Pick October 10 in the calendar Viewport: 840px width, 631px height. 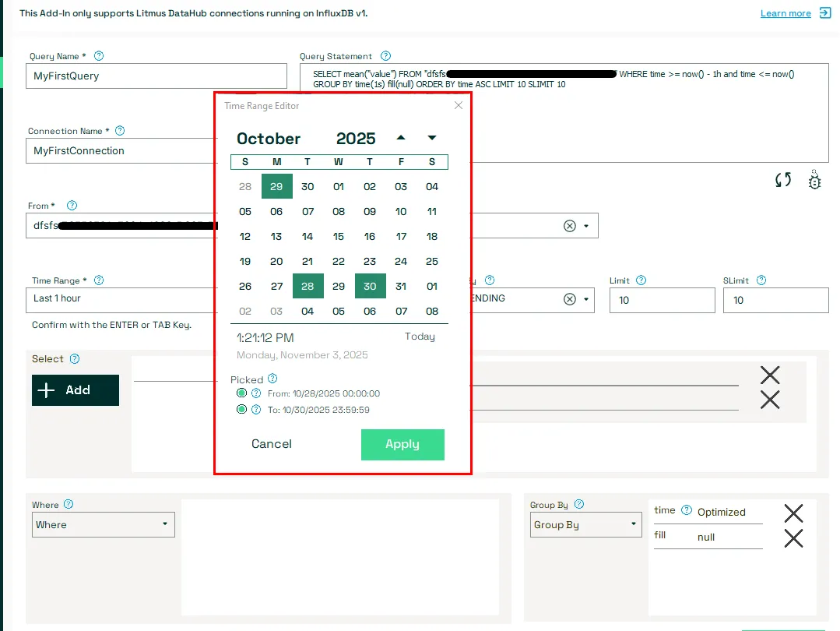coord(401,211)
